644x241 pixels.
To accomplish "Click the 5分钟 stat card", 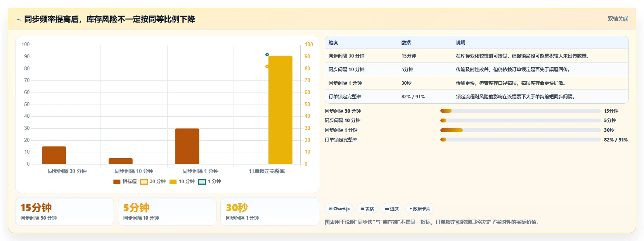I will click(x=167, y=211).
